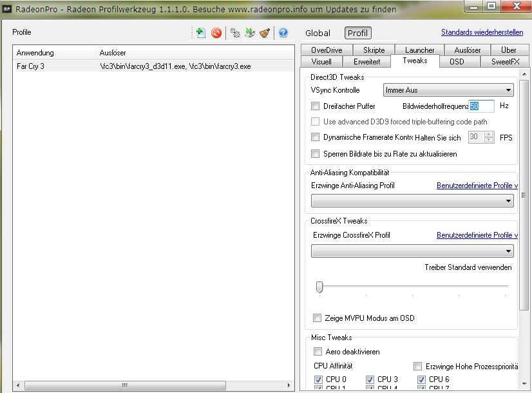Minimize the RadeonPro window
Viewport: 532px width, 393px height.
click(x=473, y=6)
